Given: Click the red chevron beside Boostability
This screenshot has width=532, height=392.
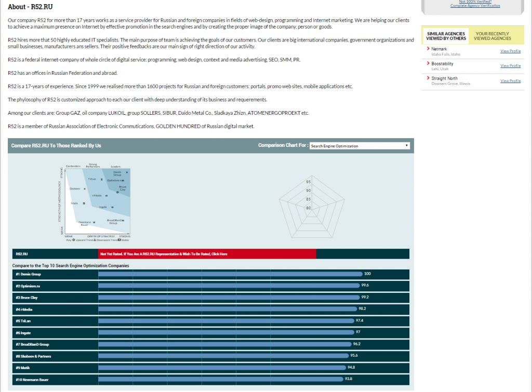Looking at the screenshot, I should 428,63.
